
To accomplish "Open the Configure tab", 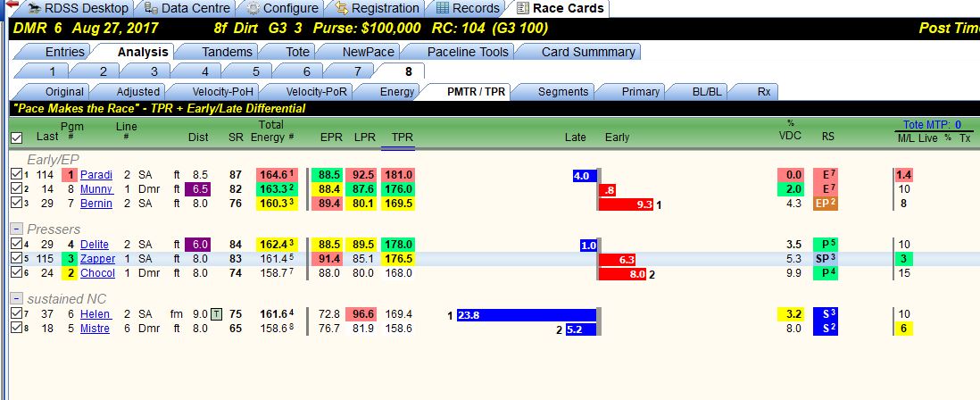I will [283, 8].
